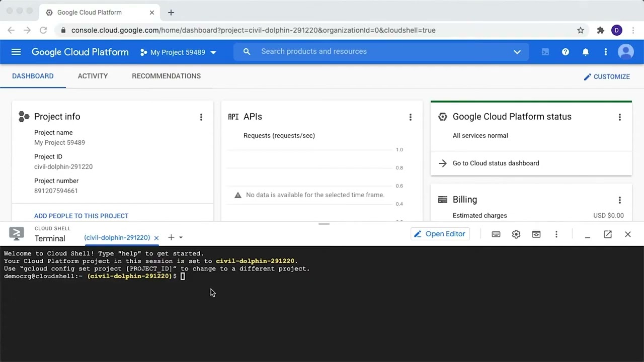This screenshot has width=644, height=362.
Task: Click the Billing card title
Action: point(465,200)
